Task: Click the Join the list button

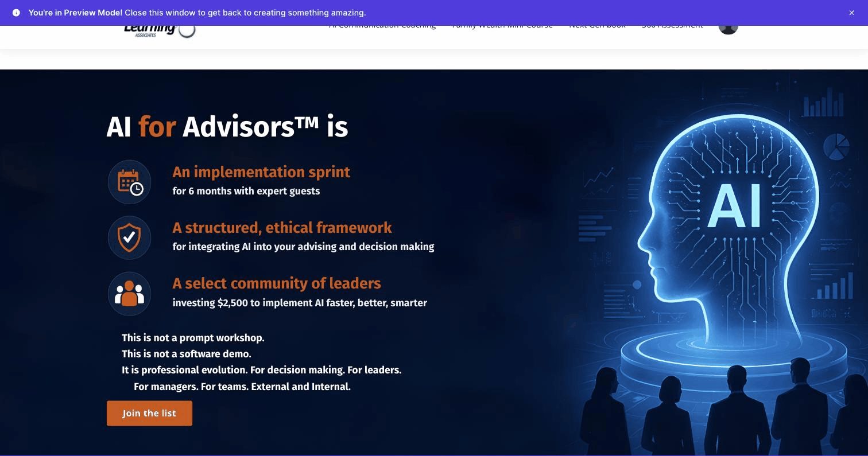Action: tap(149, 413)
